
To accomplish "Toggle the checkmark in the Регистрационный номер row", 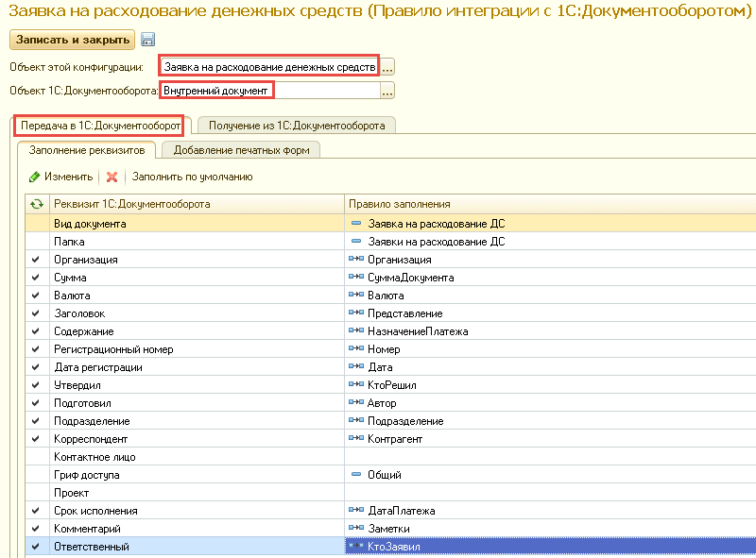I will pos(36,349).
